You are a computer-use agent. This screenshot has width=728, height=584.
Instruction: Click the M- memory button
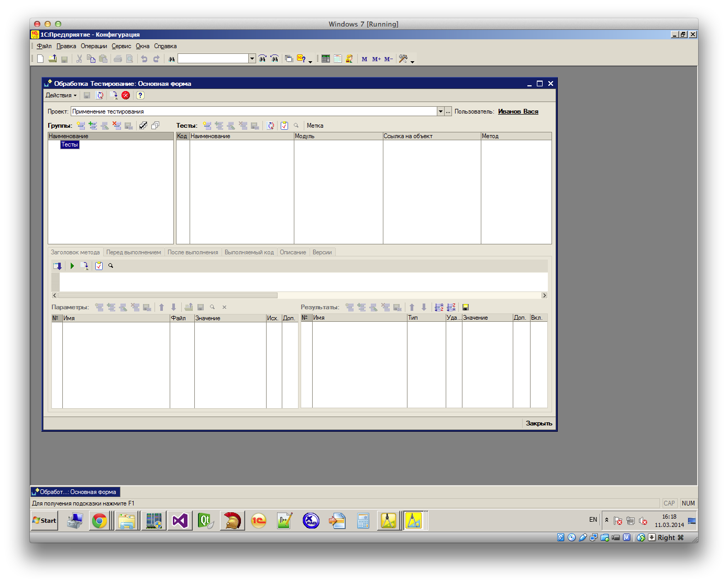point(388,59)
